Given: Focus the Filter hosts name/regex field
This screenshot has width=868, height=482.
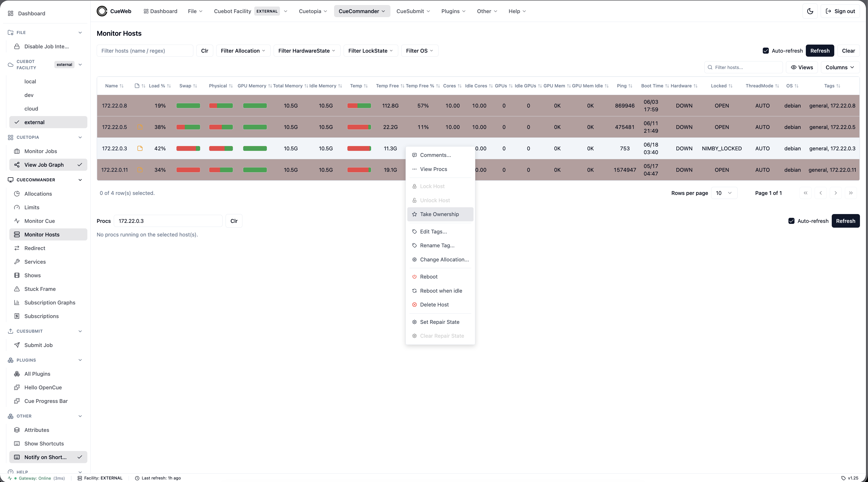Looking at the screenshot, I should [x=145, y=51].
